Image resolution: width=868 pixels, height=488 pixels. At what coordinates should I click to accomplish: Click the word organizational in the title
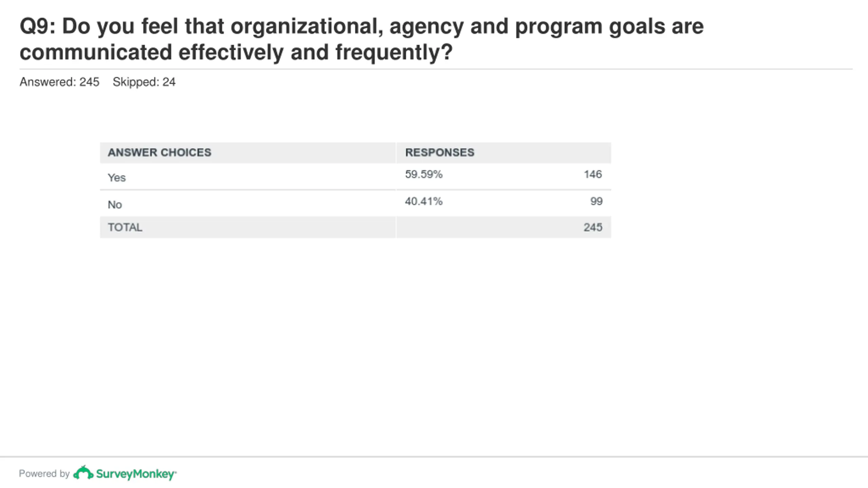pos(307,26)
